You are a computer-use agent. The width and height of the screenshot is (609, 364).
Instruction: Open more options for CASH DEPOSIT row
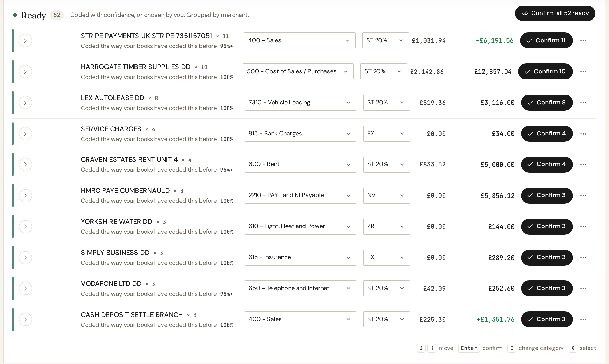click(x=583, y=319)
